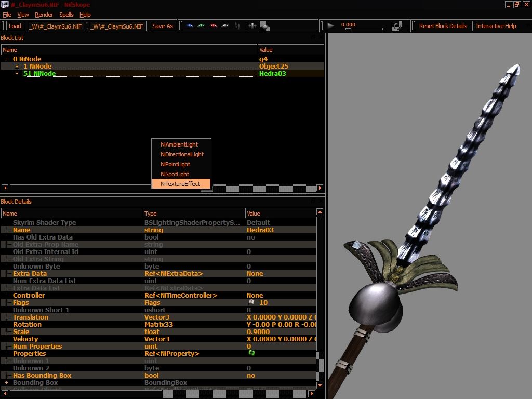This screenshot has width=532, height=399.
Task: Expand the Bounding Box row
Action: click(x=6, y=382)
